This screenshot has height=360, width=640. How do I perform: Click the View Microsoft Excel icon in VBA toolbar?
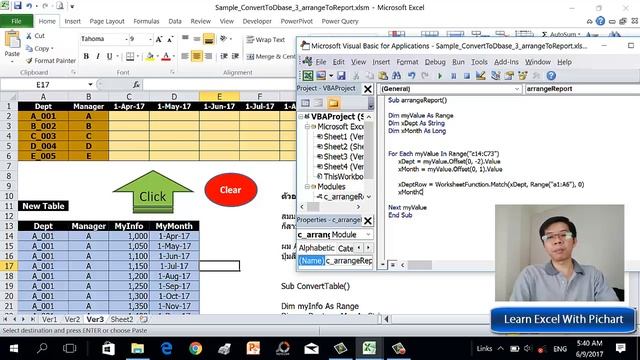[308, 76]
